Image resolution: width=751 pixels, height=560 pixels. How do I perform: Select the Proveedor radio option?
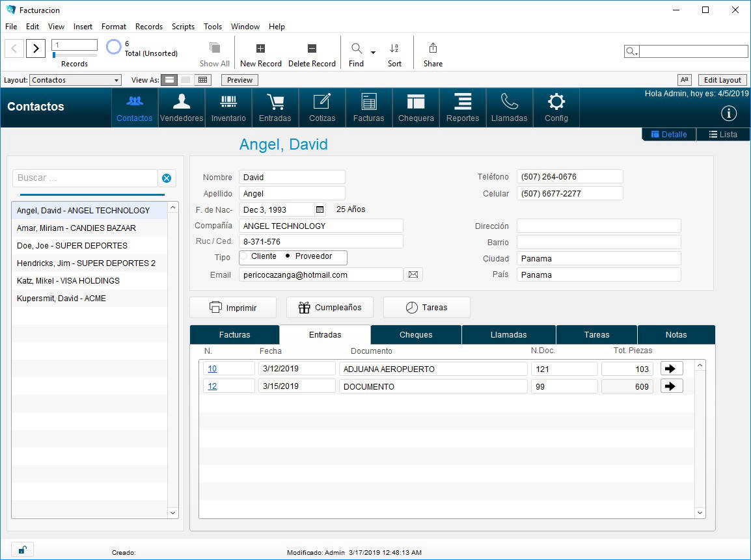[x=288, y=256]
